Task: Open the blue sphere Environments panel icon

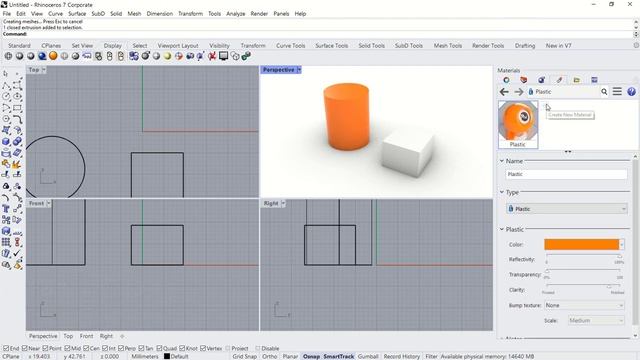Action: (541, 80)
